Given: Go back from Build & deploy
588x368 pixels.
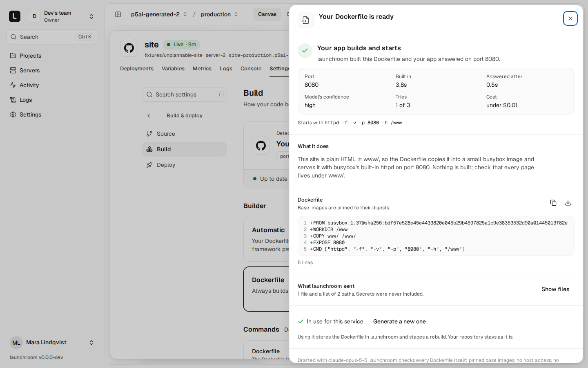Looking at the screenshot, I should point(149,116).
